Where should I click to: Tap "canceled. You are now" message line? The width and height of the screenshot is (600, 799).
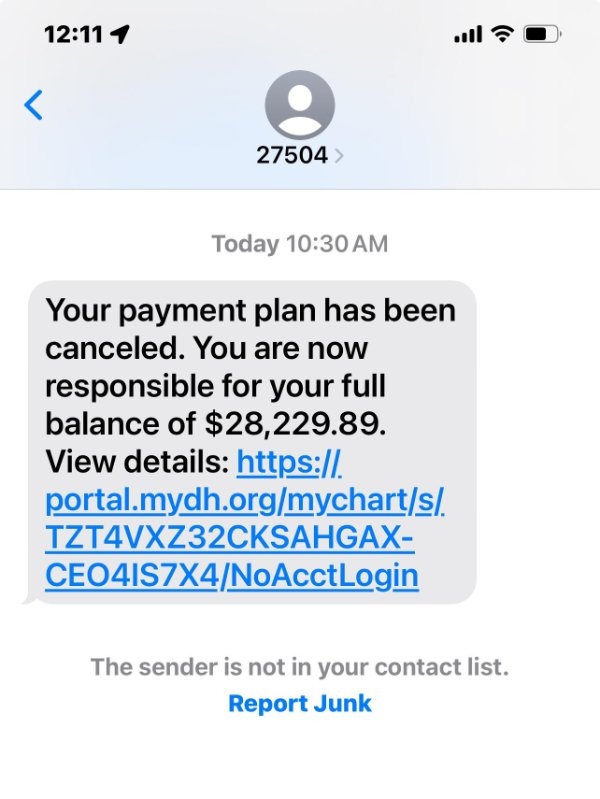tap(206, 349)
